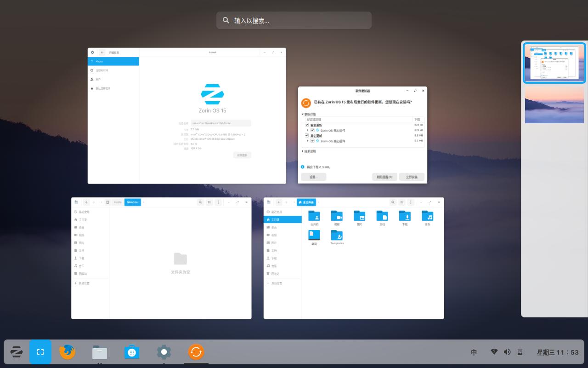The image size is (588, 368).
Task: Toggle the list view icon in Files toolbar
Action: click(401, 202)
